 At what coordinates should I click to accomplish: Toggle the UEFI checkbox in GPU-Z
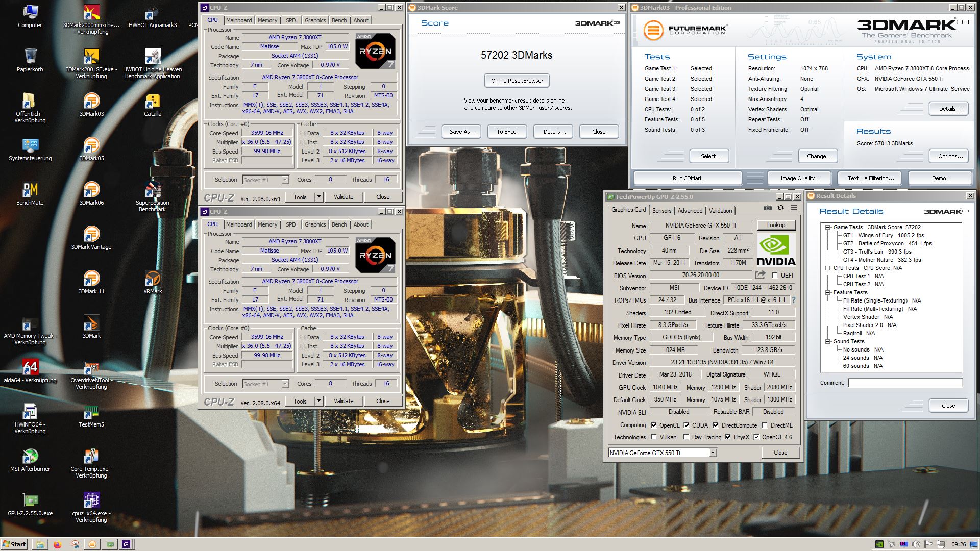(x=775, y=275)
